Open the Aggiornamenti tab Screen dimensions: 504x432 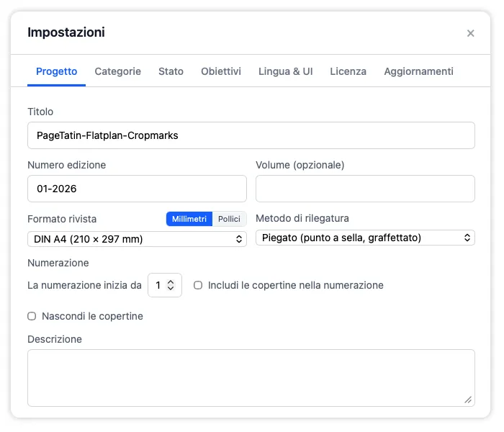(x=418, y=71)
